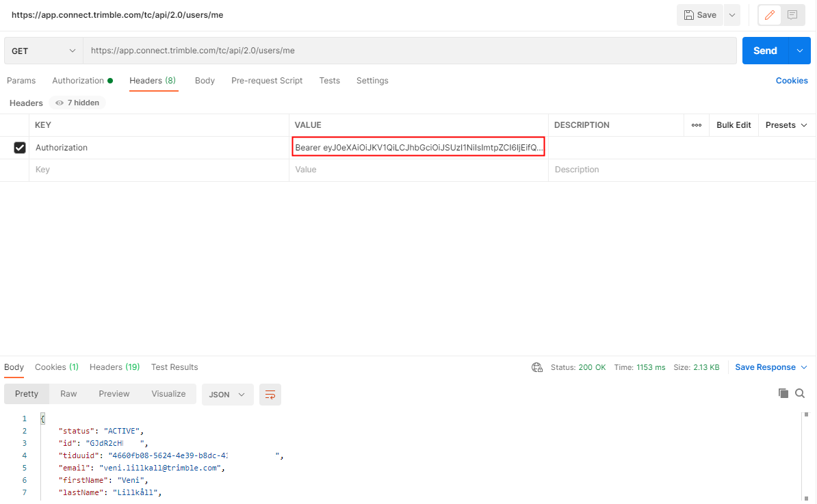
Task: Click the Send button
Action: 765,51
